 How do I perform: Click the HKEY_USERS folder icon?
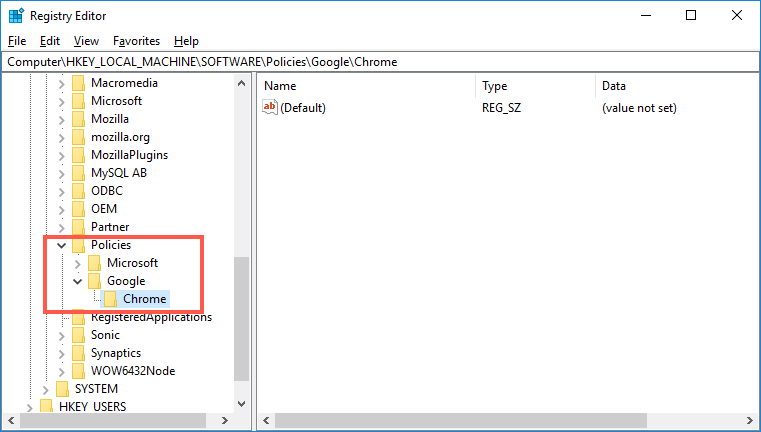click(x=47, y=407)
